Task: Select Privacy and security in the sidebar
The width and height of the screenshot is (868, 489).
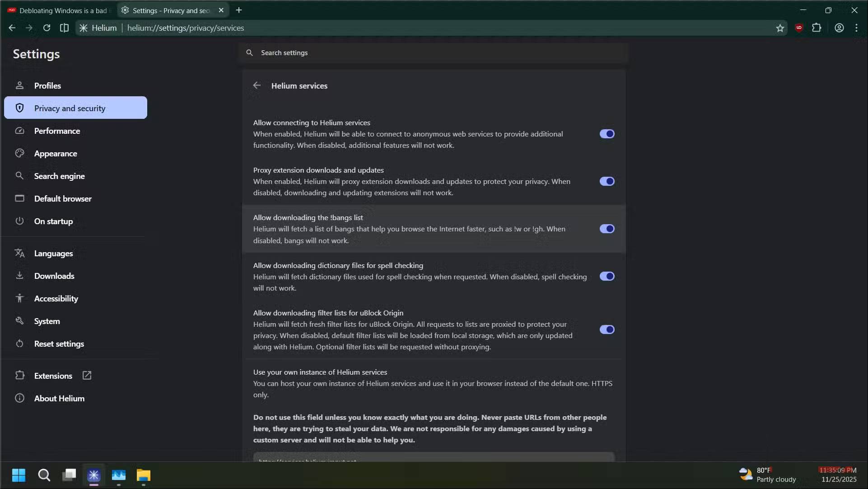Action: coord(69,108)
